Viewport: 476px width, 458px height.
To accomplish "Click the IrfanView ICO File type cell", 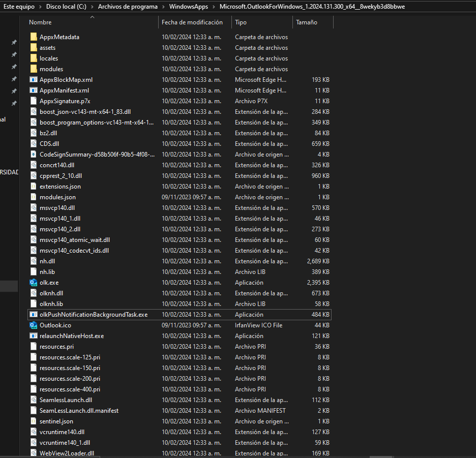I will (258, 325).
